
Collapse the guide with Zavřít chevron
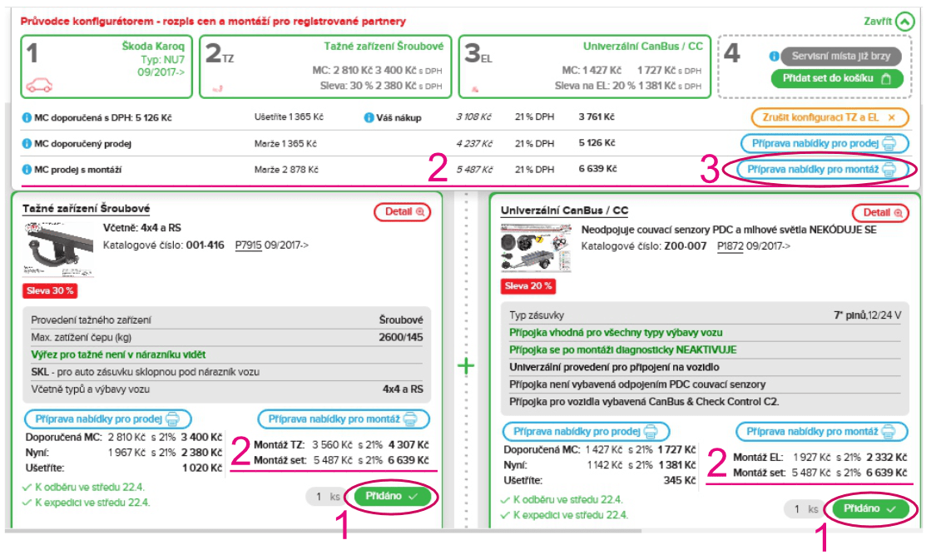[x=904, y=22]
